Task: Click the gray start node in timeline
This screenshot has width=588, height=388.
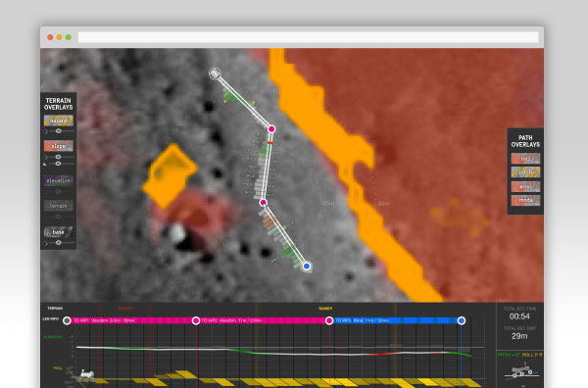Action: tap(67, 320)
